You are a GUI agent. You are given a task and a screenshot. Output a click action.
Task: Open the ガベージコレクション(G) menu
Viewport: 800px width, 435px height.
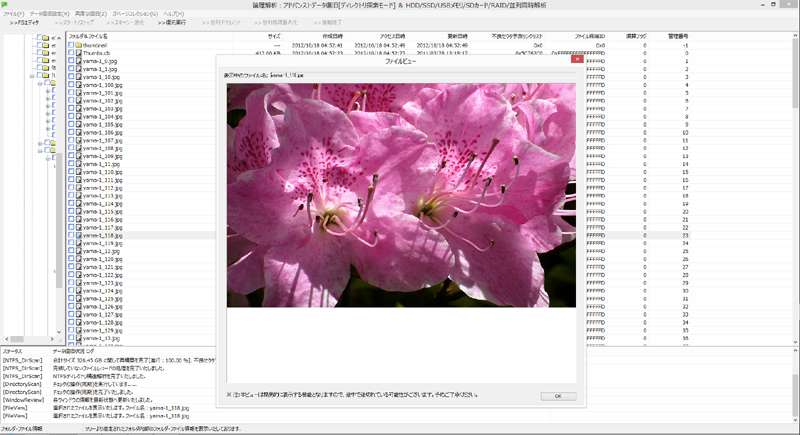pyautogui.click(x=135, y=14)
